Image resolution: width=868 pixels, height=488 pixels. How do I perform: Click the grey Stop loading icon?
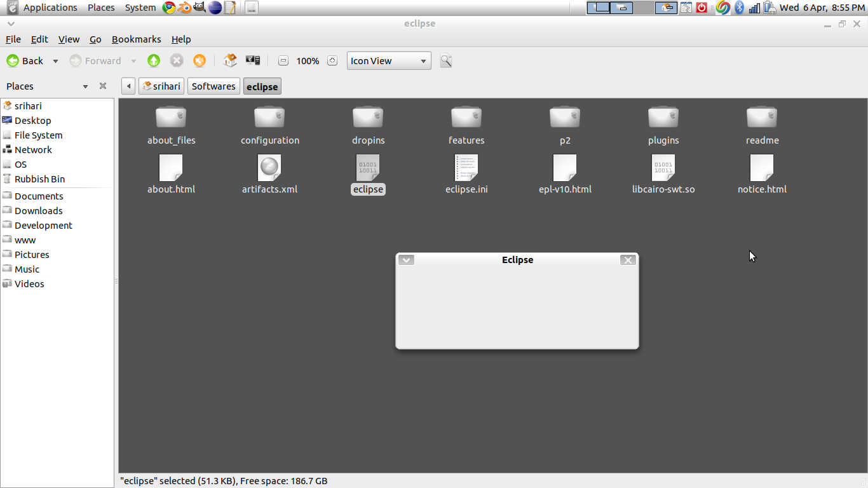coord(177,61)
